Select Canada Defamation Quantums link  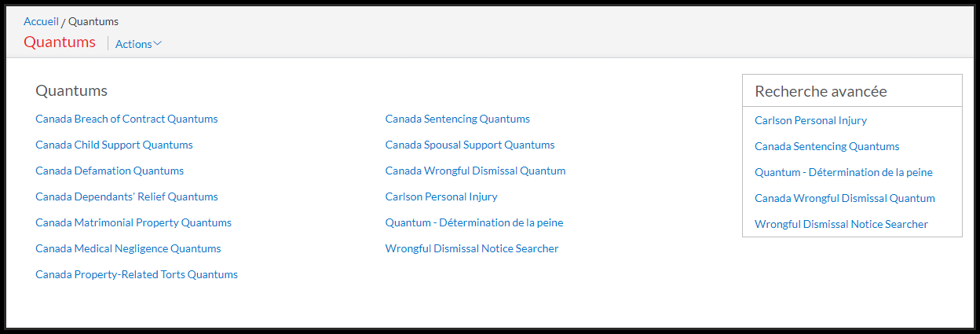coord(109,171)
